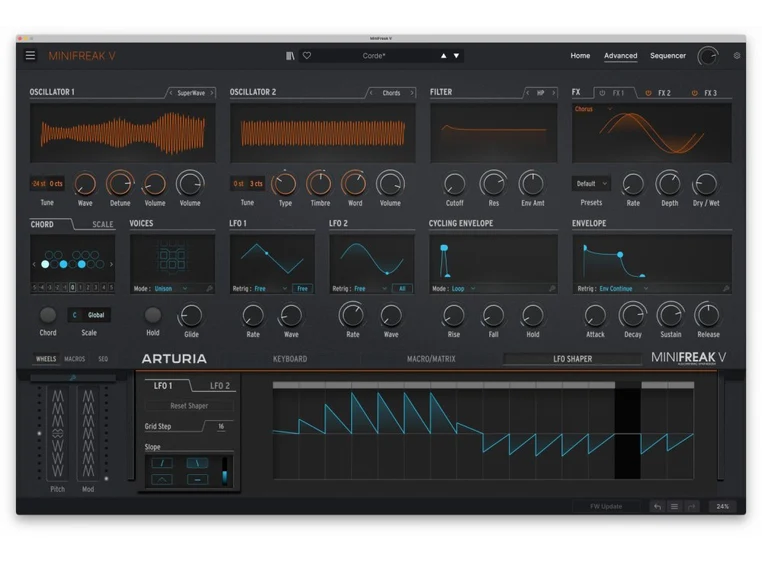Viewport: 762px width, 562px height.
Task: Select rising ramp slope shape
Action: [x=162, y=463]
